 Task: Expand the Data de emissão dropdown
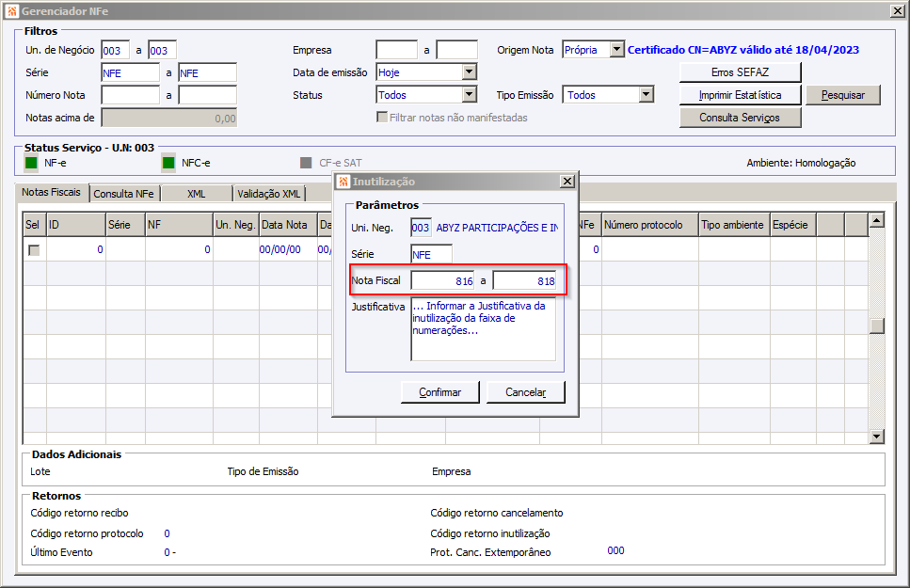470,72
